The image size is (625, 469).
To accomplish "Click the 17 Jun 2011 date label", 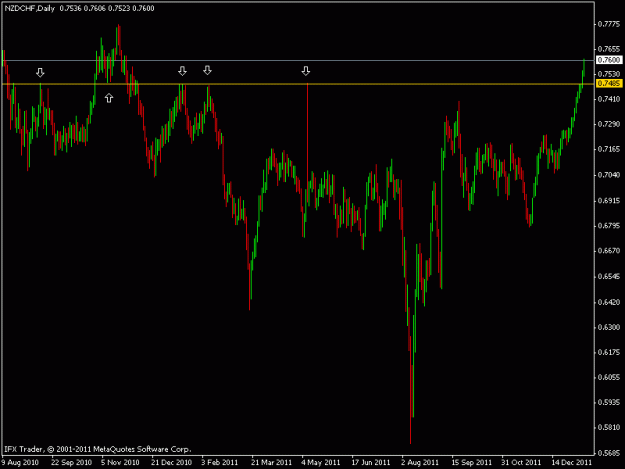I will point(371,462).
